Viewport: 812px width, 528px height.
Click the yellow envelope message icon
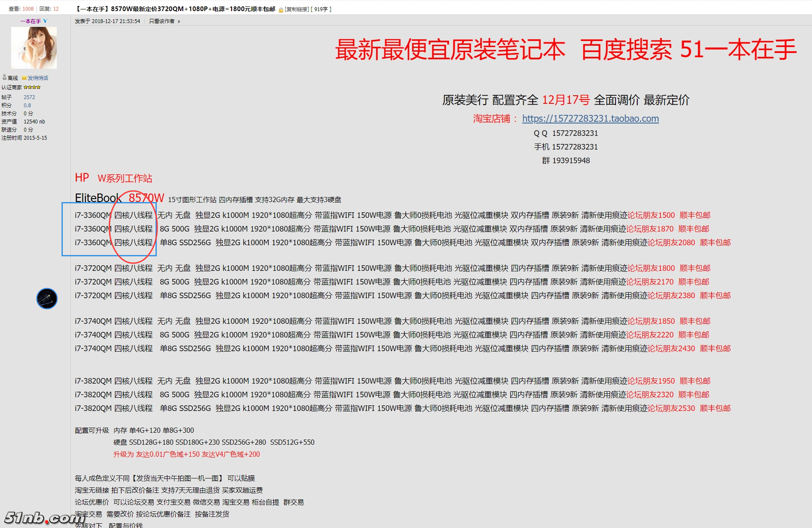coord(24,78)
